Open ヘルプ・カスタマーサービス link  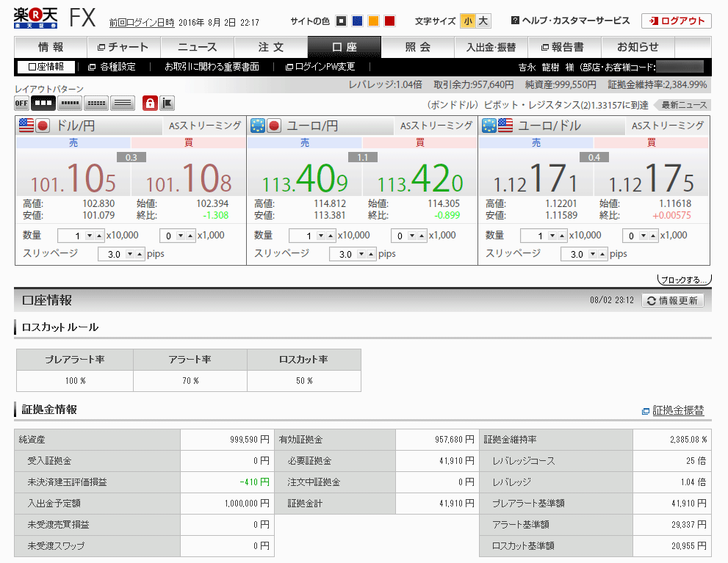571,21
